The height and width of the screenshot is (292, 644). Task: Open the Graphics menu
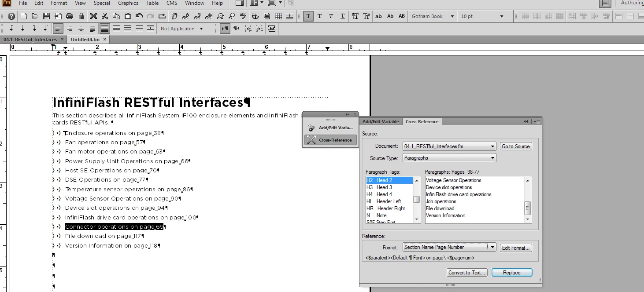tap(128, 3)
